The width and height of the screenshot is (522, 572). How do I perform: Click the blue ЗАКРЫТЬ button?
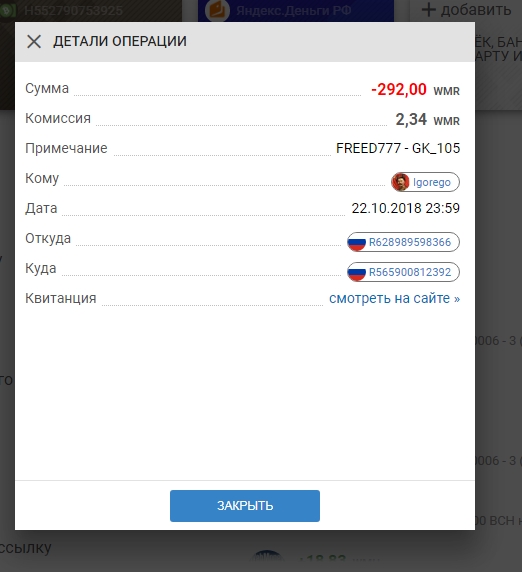pyautogui.click(x=245, y=506)
